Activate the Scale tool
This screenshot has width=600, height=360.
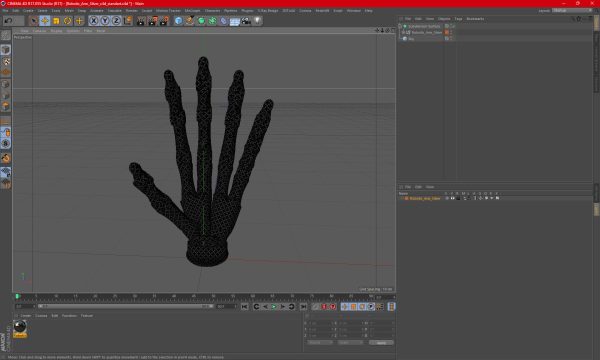click(x=56, y=21)
